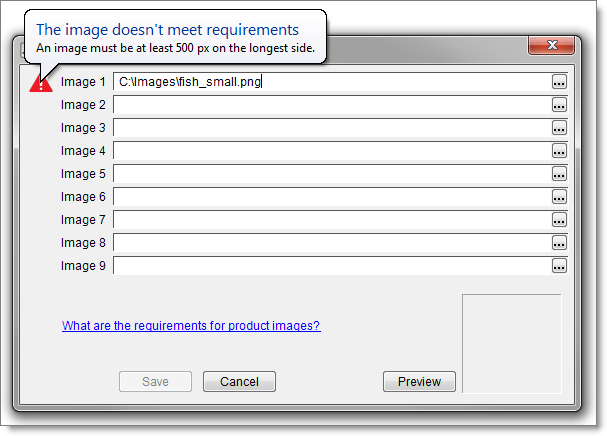This screenshot has width=607, height=436.
Task: Browse for the Image 6 file
Action: 559,197
